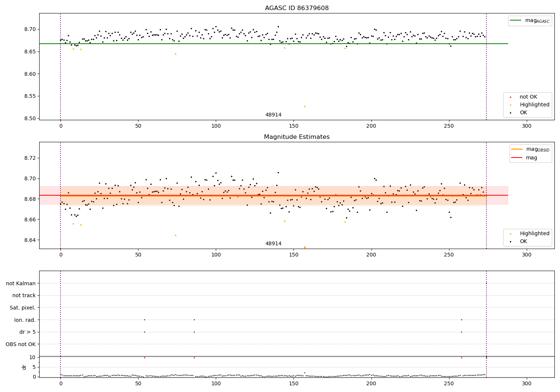Click the 'OBS not OK' axis label
This screenshot has height=392, width=560.
click(21, 344)
